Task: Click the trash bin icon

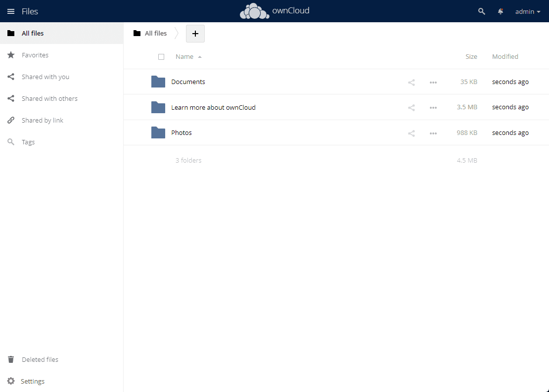Action: pos(11,359)
